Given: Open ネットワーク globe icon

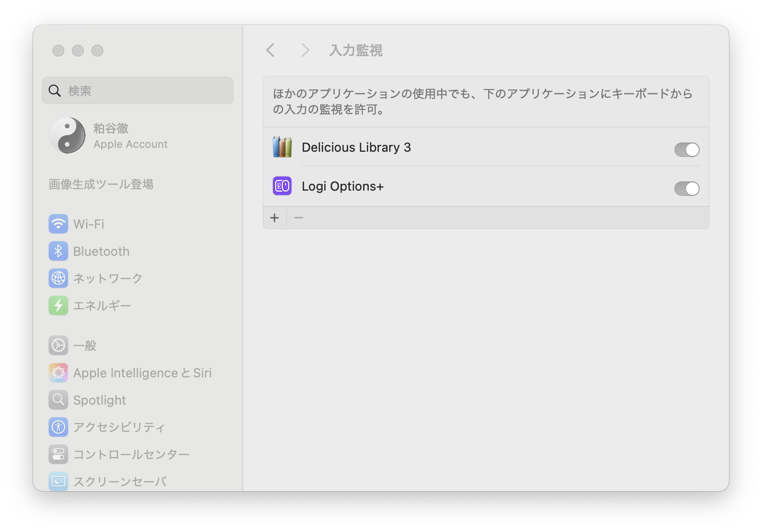Looking at the screenshot, I should 58,278.
